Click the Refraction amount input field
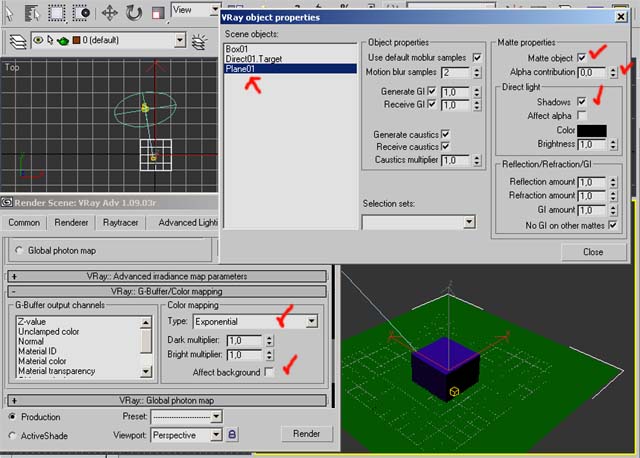Viewport: 640px width, 458px height. (592, 196)
